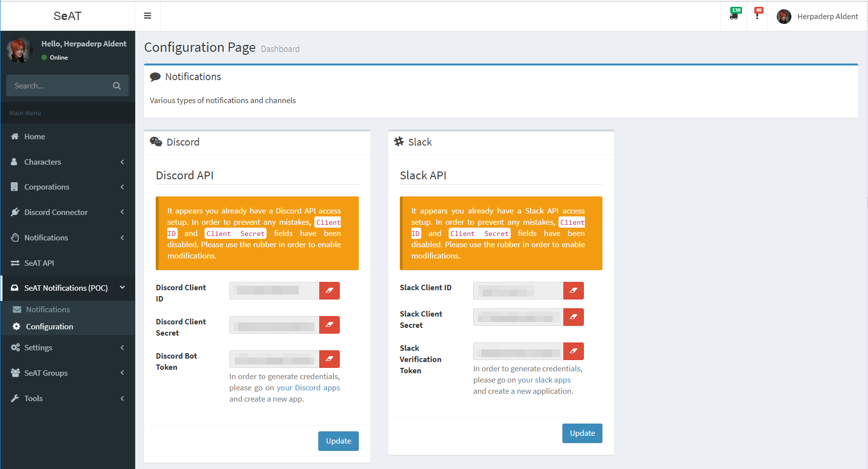Open the truck queue icon with 130 badge

coord(734,16)
